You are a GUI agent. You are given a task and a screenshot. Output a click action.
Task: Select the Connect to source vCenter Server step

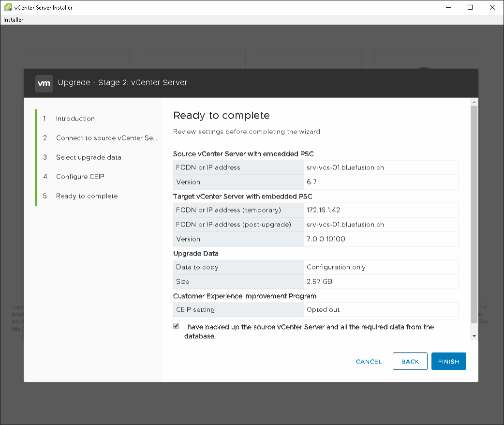click(106, 138)
